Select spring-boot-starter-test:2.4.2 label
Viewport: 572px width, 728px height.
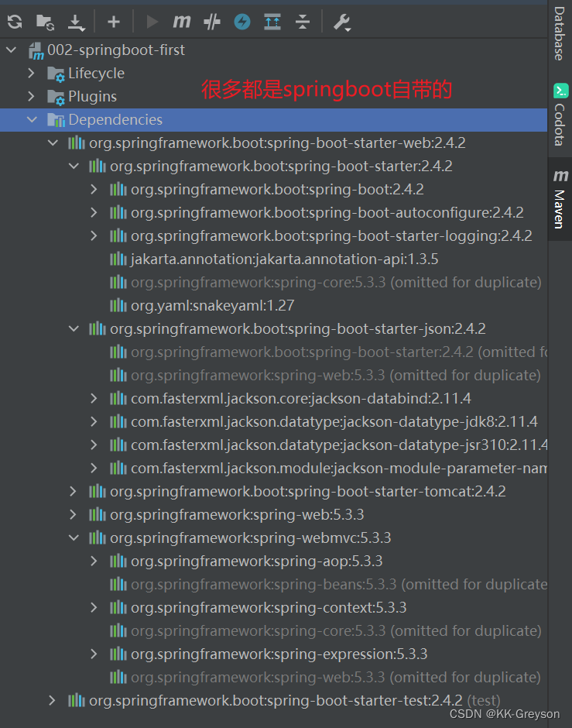tap(276, 700)
